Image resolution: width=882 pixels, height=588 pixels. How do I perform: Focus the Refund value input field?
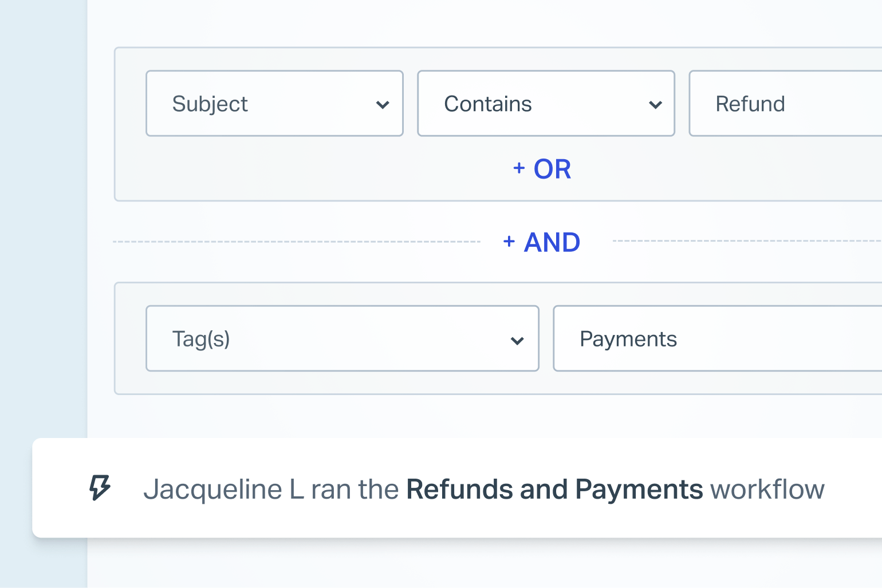tap(785, 104)
